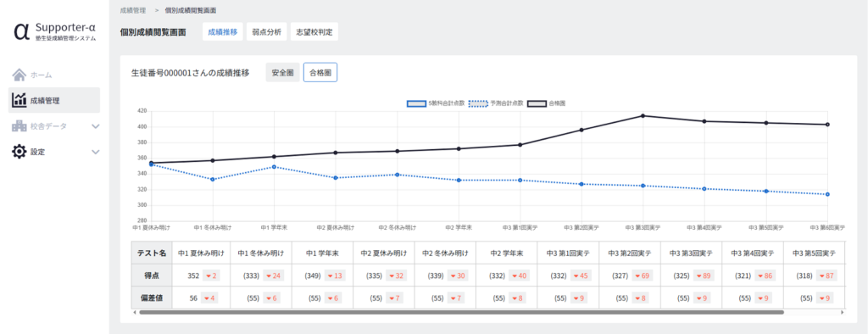The image size is (868, 334).
Task: Click the red ▼45 score badge
Action: pyautogui.click(x=581, y=276)
